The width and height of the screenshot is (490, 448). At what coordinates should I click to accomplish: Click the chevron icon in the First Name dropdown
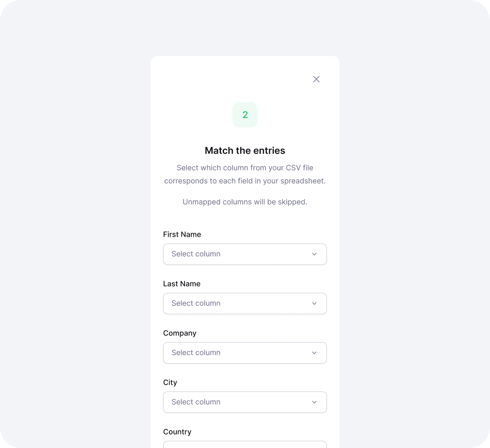pyautogui.click(x=314, y=254)
